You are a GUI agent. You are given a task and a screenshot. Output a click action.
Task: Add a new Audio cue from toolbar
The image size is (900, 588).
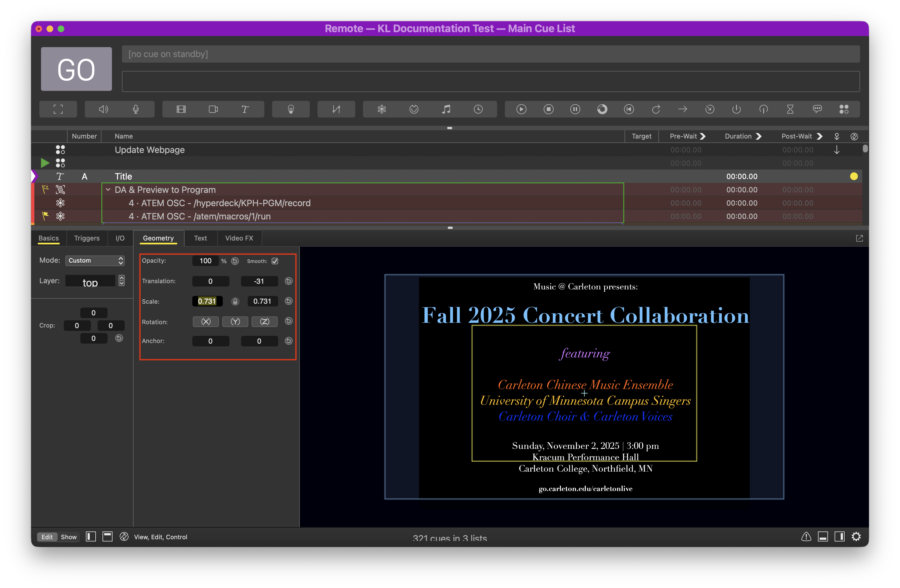[103, 109]
